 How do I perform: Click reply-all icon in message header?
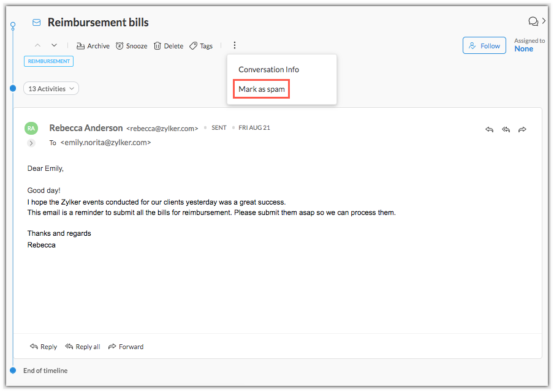(506, 129)
